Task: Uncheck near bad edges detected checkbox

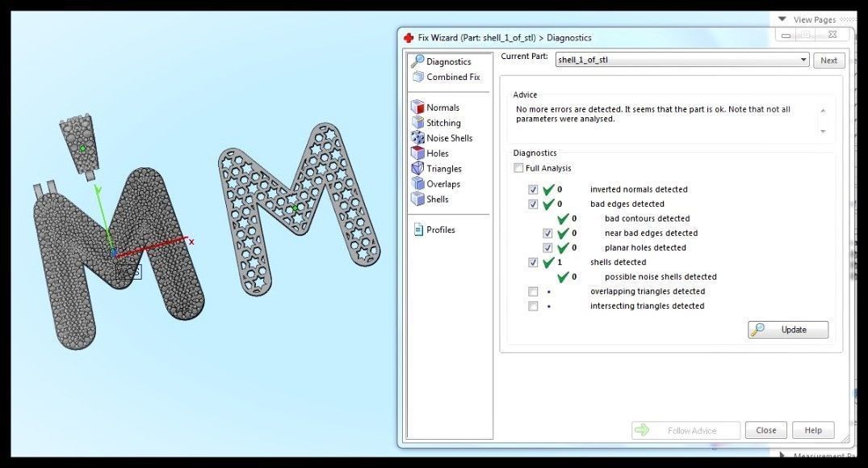Action: click(547, 233)
